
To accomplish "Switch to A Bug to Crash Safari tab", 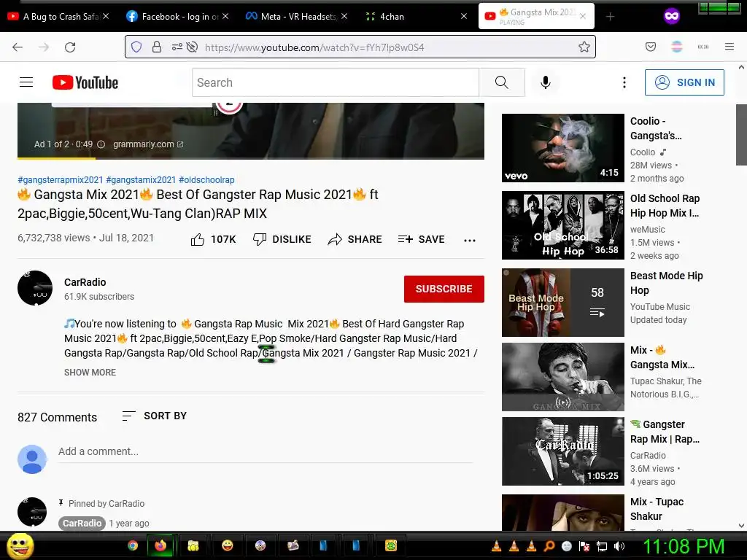I will [x=58, y=16].
